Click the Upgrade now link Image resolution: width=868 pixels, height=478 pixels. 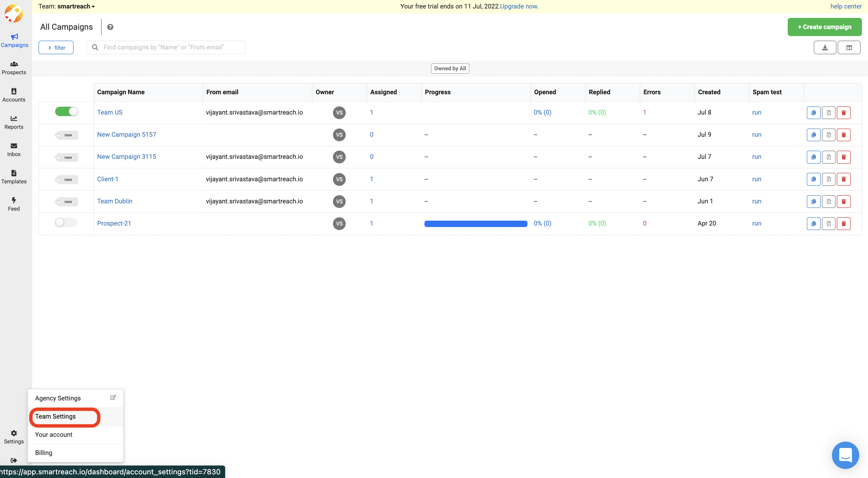tap(518, 6)
